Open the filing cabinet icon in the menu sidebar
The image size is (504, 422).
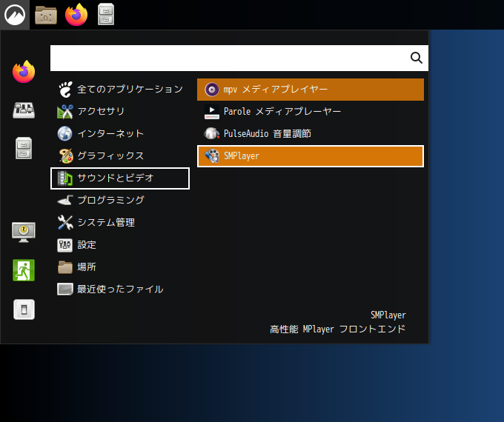coord(24,148)
